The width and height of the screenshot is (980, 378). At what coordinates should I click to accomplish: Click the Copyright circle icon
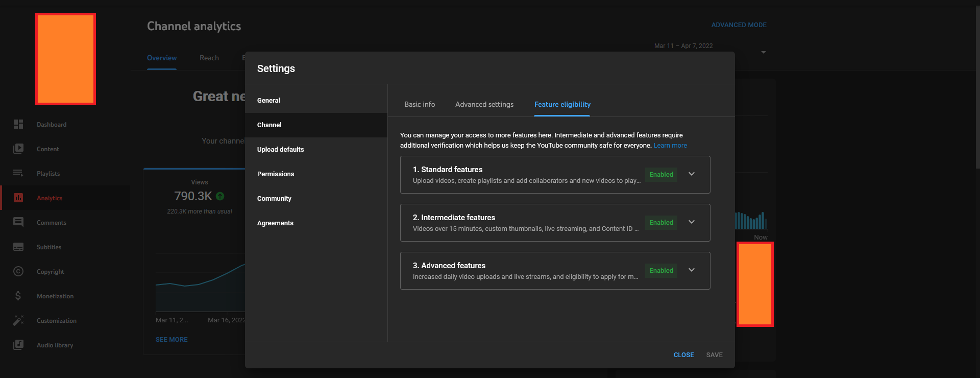pyautogui.click(x=18, y=271)
